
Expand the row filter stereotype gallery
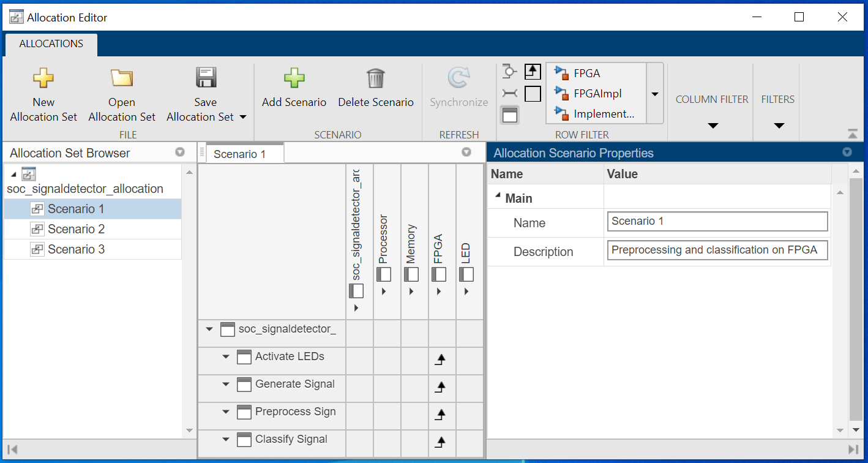click(x=655, y=94)
